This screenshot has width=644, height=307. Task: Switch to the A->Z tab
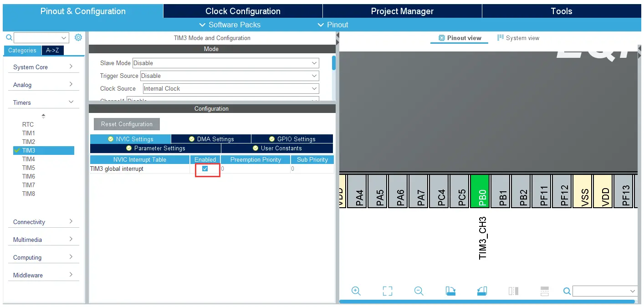point(53,50)
